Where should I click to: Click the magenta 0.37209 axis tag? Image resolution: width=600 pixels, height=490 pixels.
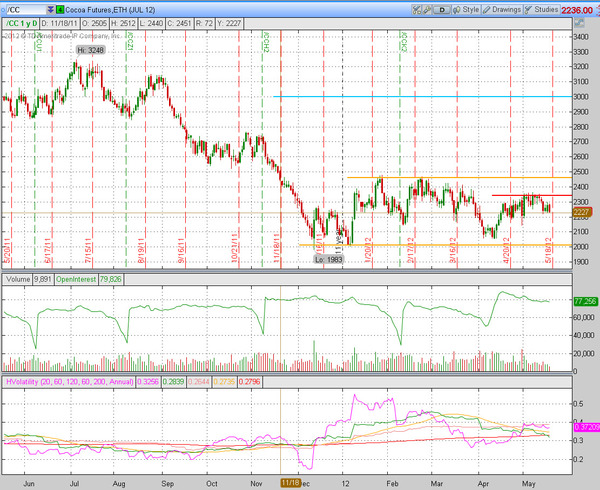[587, 427]
